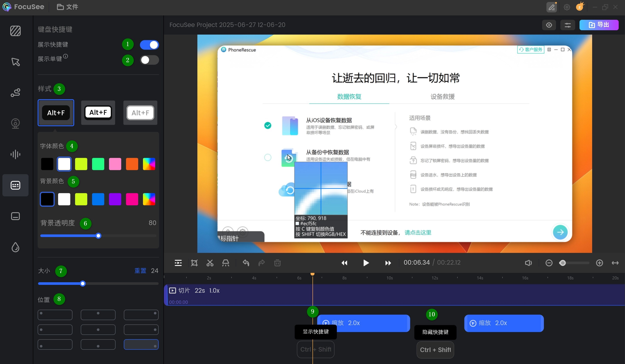Zoom out the timeline with minus icon
This screenshot has height=364, width=625.
[549, 263]
